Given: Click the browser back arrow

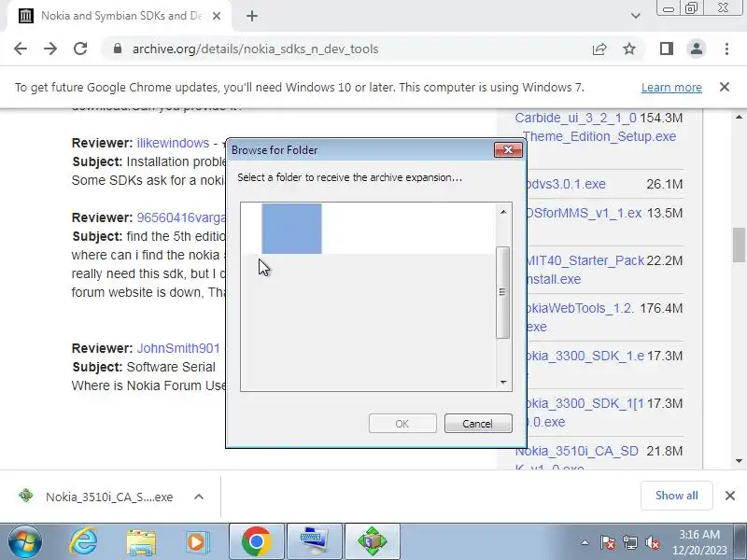Looking at the screenshot, I should tap(21, 49).
